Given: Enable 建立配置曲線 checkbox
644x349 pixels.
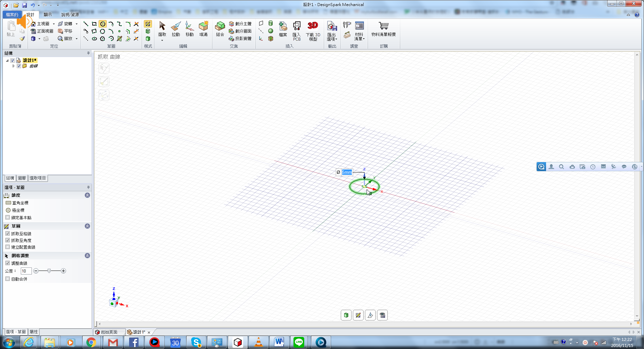Looking at the screenshot, I should (7, 247).
